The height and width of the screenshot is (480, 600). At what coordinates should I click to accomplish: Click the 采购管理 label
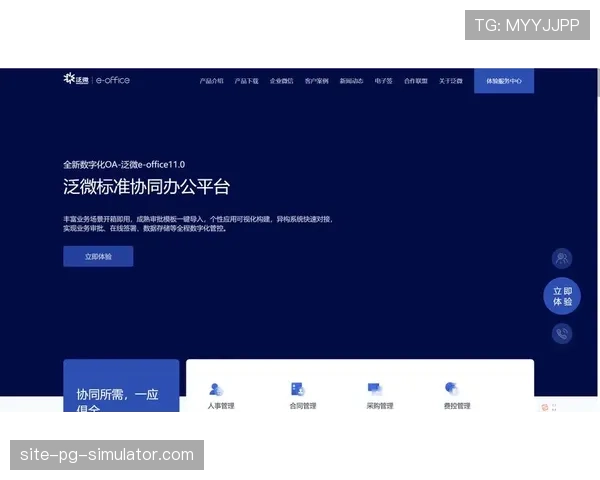pyautogui.click(x=380, y=406)
